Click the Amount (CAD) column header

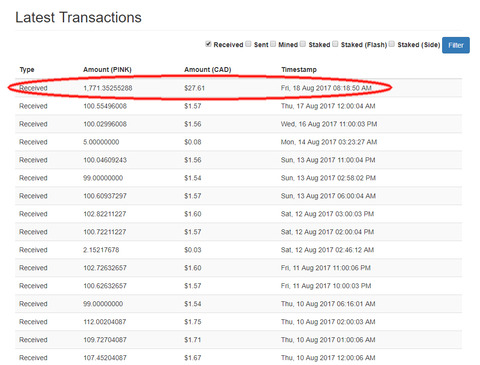tap(208, 70)
